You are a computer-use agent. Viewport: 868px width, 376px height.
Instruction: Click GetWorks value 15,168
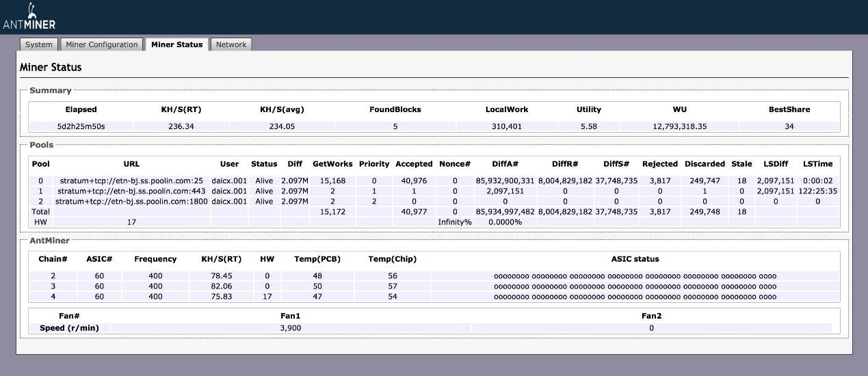332,181
